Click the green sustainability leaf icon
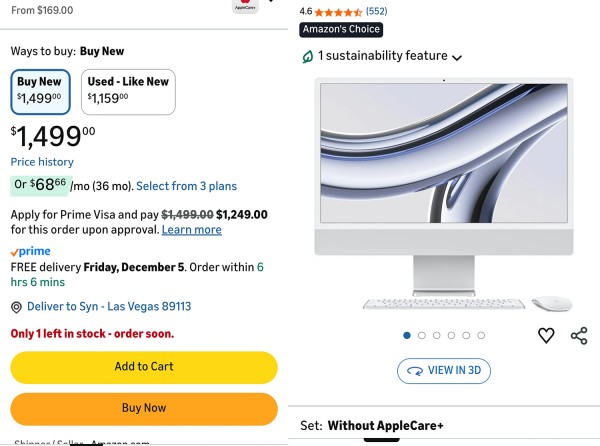 pyautogui.click(x=308, y=57)
